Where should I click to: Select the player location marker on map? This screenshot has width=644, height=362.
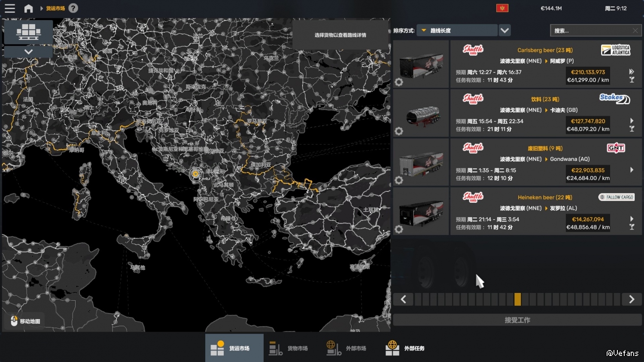click(x=195, y=174)
